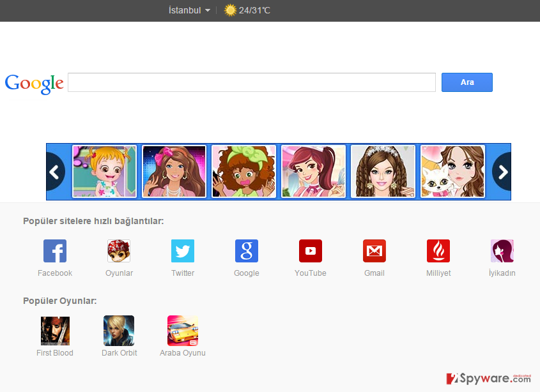
Task: Click the sun weather icon
Action: pyautogui.click(x=230, y=10)
